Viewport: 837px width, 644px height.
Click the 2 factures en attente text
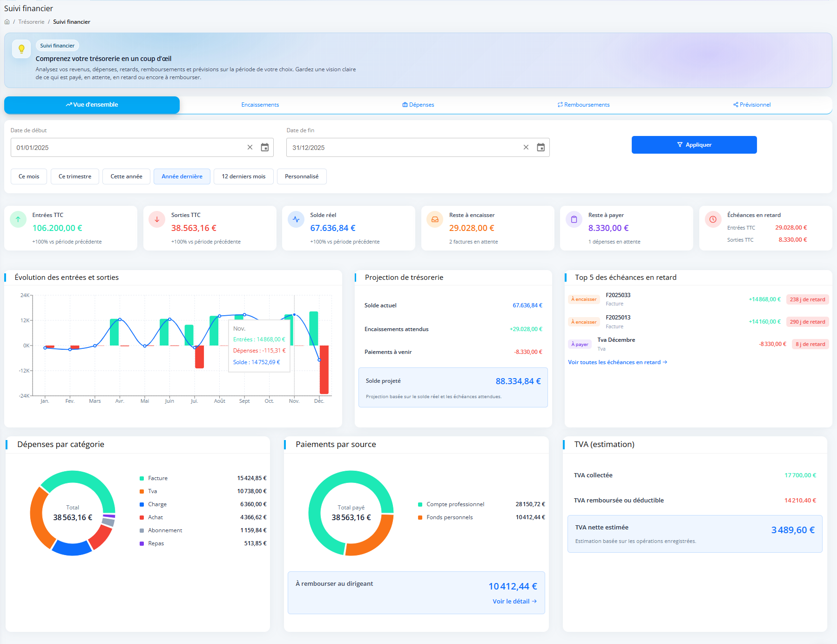473,242
